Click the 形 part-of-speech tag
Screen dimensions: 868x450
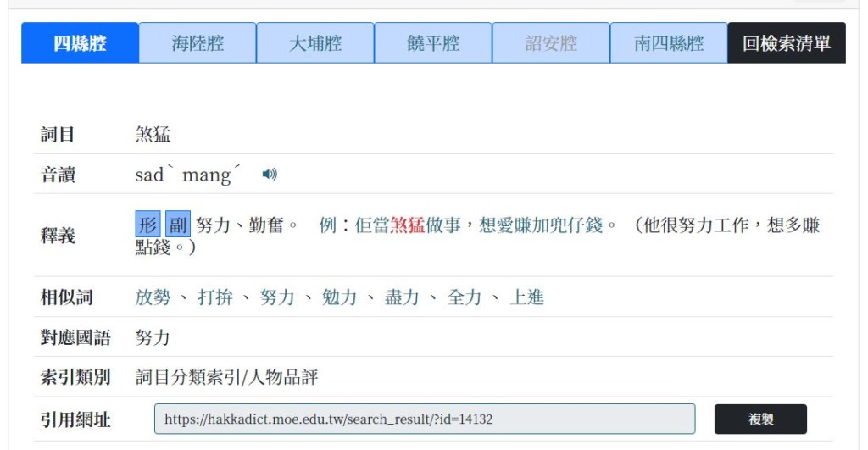point(147,225)
